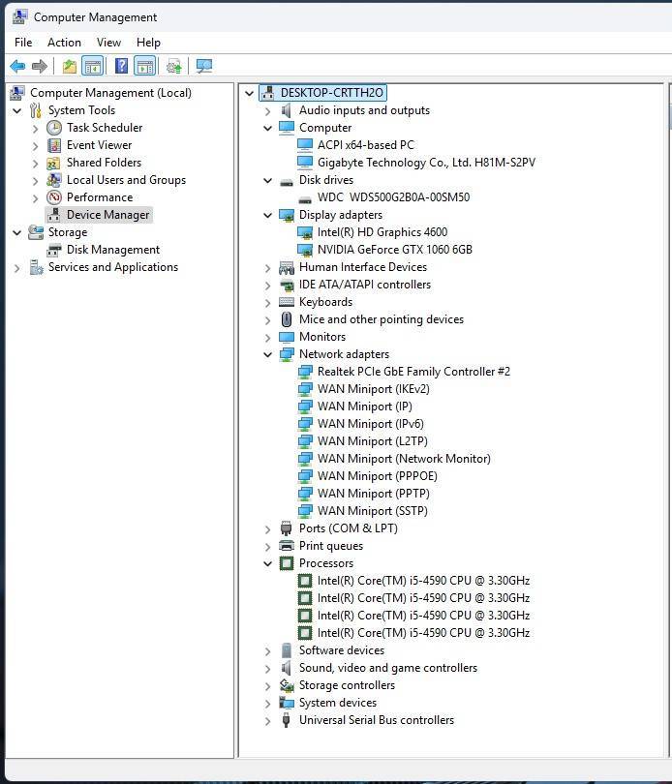Click Scan for hardware changes monitor icon
Screen dimensions: 672x784
pyautogui.click(x=203, y=66)
